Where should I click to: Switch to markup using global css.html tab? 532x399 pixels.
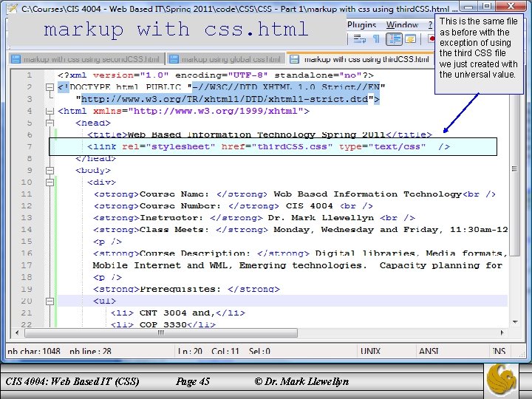coord(225,59)
